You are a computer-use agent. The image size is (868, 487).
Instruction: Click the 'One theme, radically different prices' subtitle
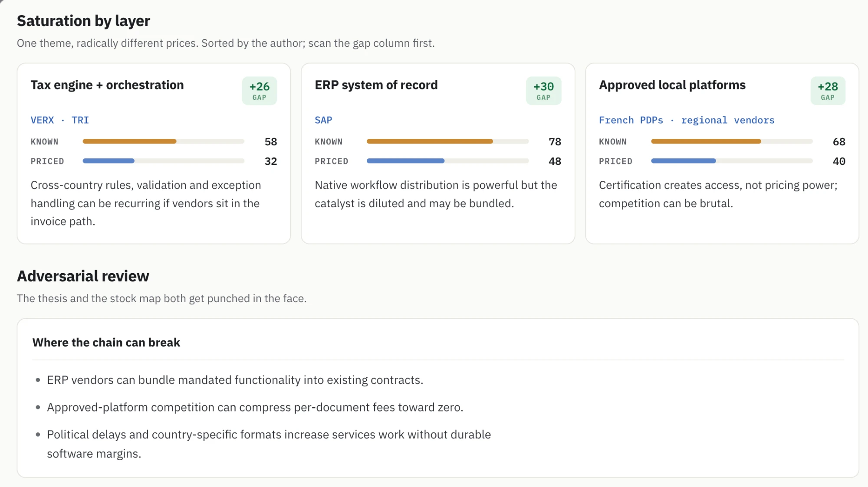tap(226, 43)
